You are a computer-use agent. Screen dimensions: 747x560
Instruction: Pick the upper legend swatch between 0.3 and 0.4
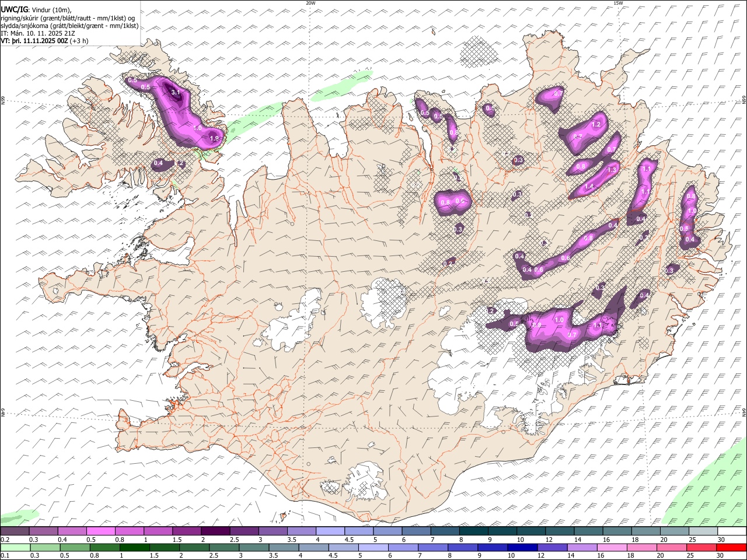pos(43,531)
